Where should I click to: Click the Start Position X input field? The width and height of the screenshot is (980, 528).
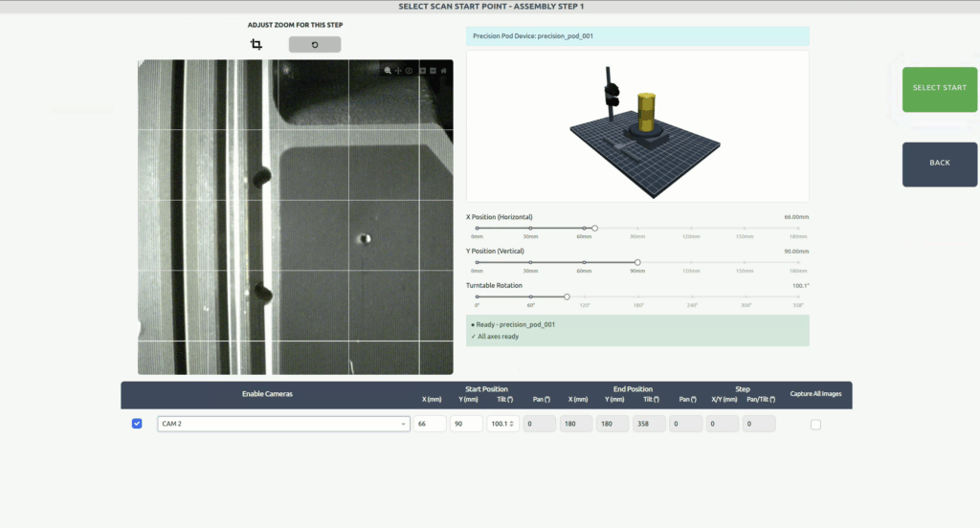[430, 424]
